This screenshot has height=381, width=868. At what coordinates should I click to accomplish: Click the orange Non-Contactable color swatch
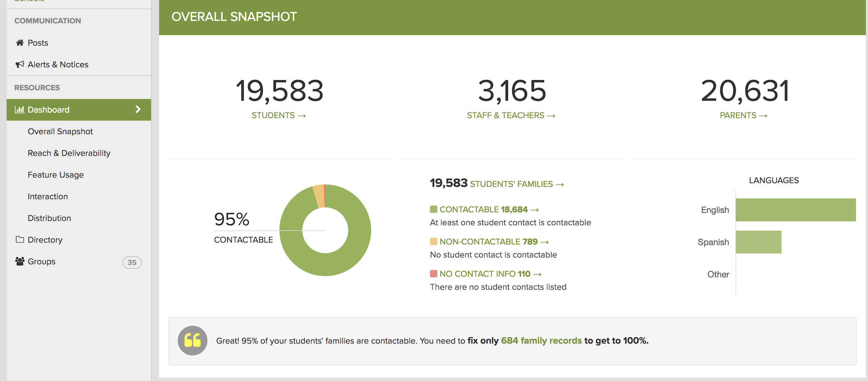pyautogui.click(x=434, y=242)
